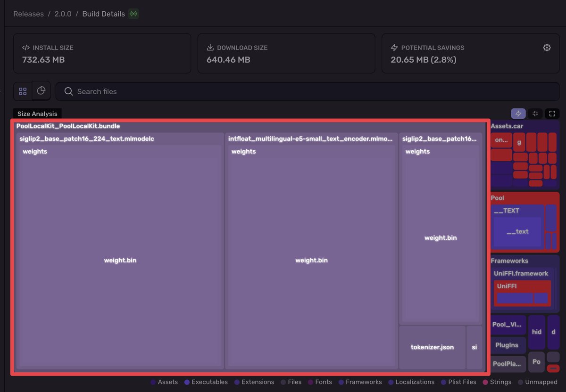Select the PoolLocalKit_PoolLocalKit.bundle header
The height and width of the screenshot is (392, 566).
click(x=68, y=126)
